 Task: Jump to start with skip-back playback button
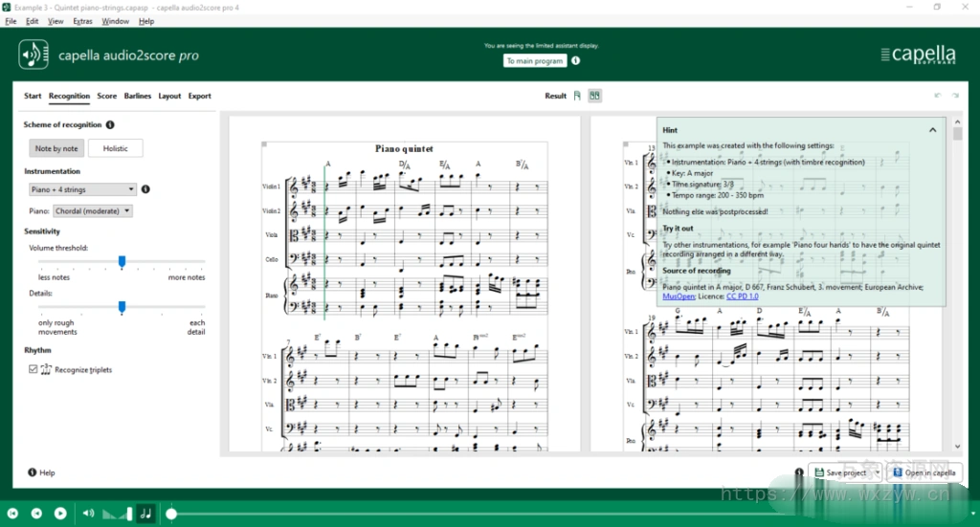[x=12, y=514]
